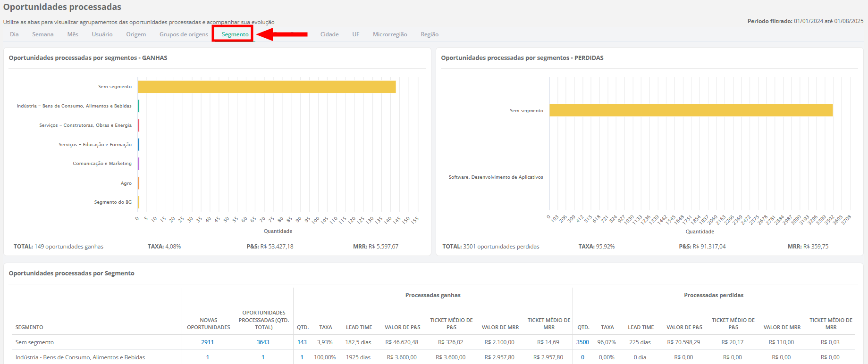Click the highlighted Segmento tab
The height and width of the screenshot is (364, 868).
235,34
